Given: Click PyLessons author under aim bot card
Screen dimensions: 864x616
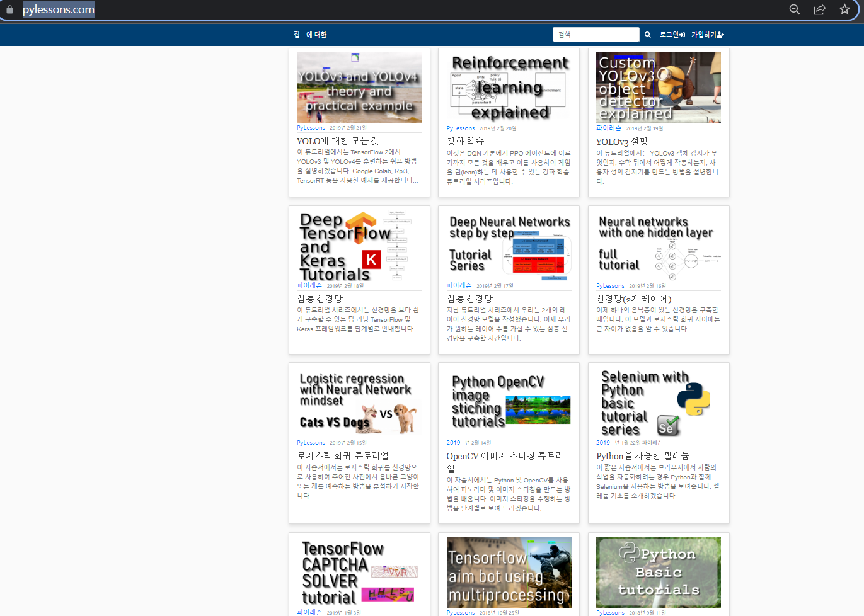Looking at the screenshot, I should [461, 612].
